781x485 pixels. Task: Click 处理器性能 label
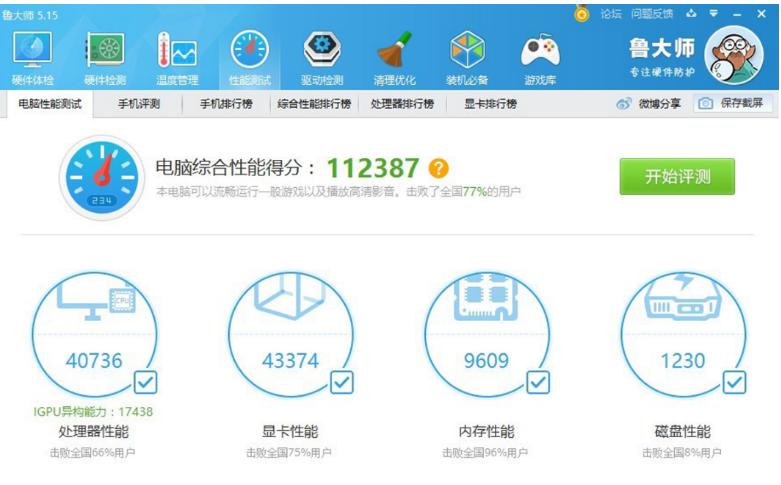click(93, 431)
